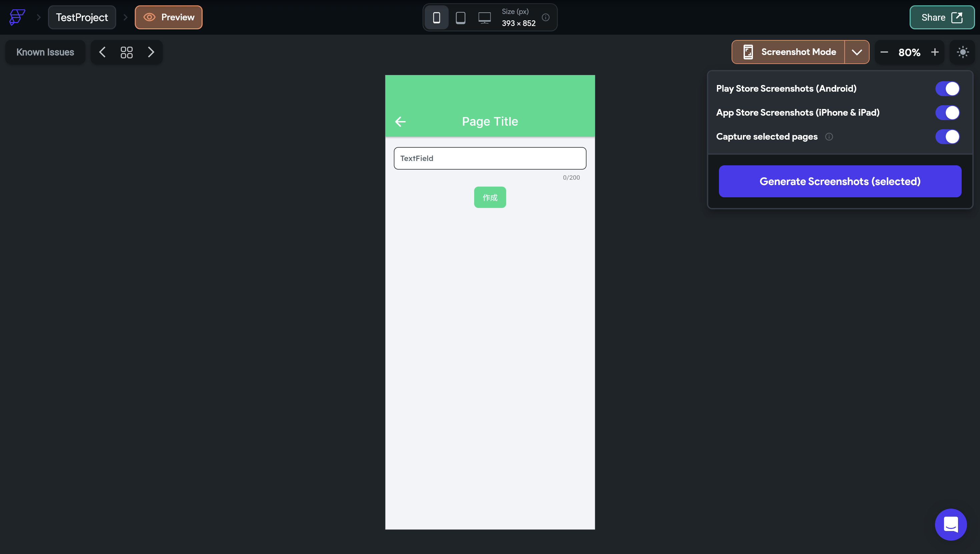
Task: Turn off Capture selected pages switch
Action: pyautogui.click(x=947, y=137)
